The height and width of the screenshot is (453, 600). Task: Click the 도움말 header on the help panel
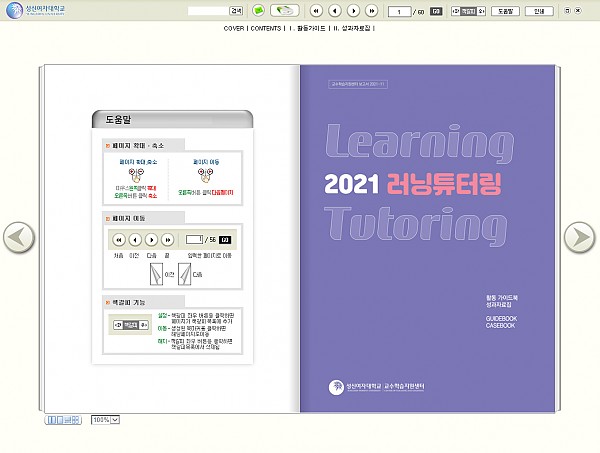click(172, 119)
